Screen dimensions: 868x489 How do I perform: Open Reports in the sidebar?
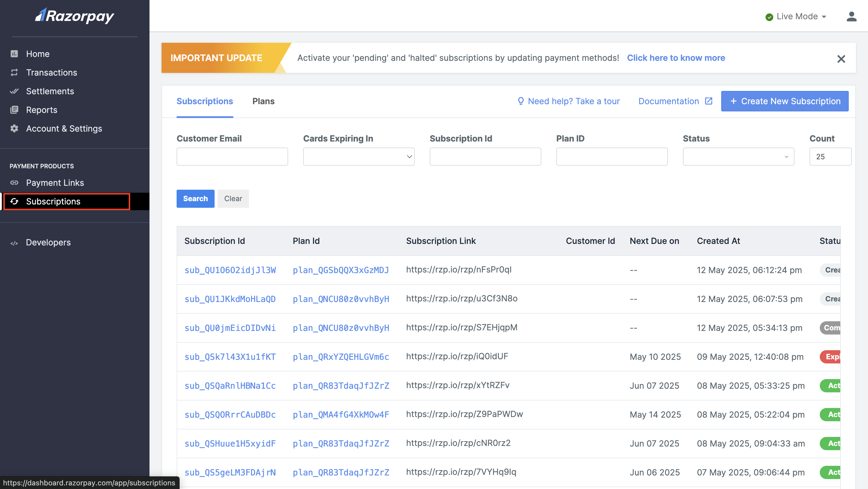click(x=42, y=110)
